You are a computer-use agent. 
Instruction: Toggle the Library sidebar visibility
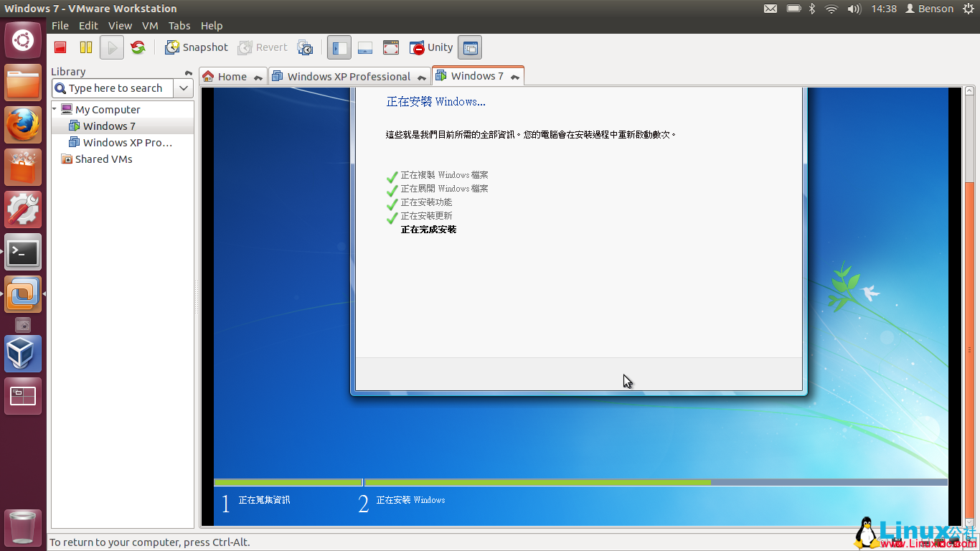pos(339,47)
